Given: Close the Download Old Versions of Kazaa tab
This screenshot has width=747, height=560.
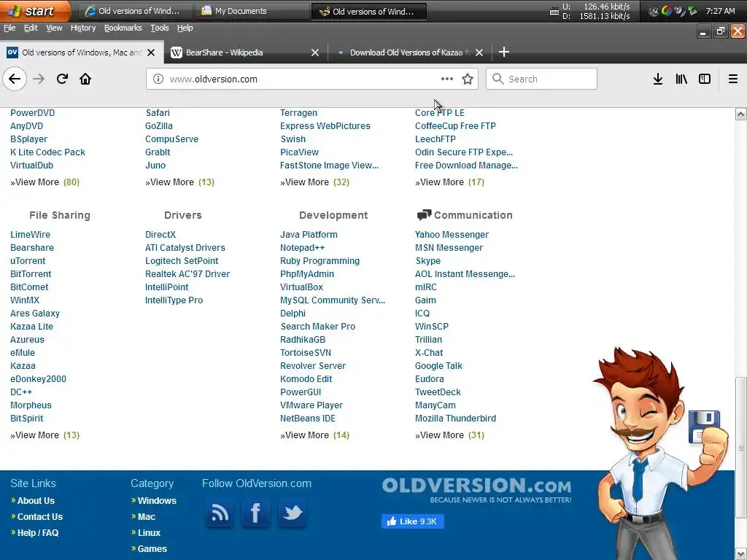Looking at the screenshot, I should click(479, 52).
